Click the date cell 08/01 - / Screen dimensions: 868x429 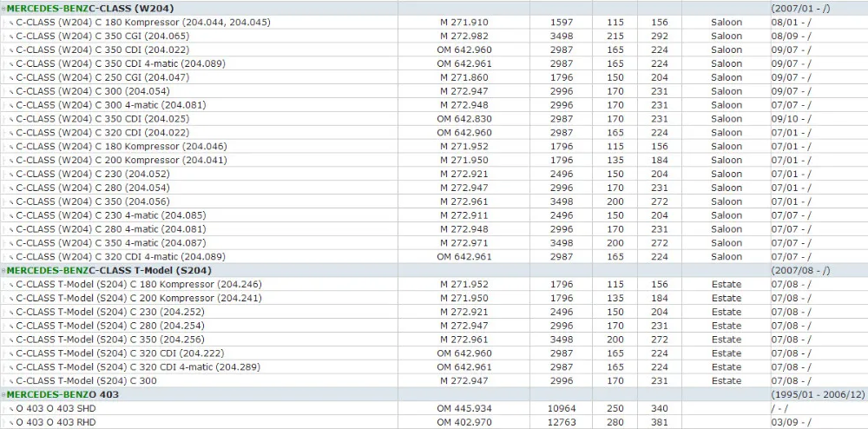(x=791, y=22)
